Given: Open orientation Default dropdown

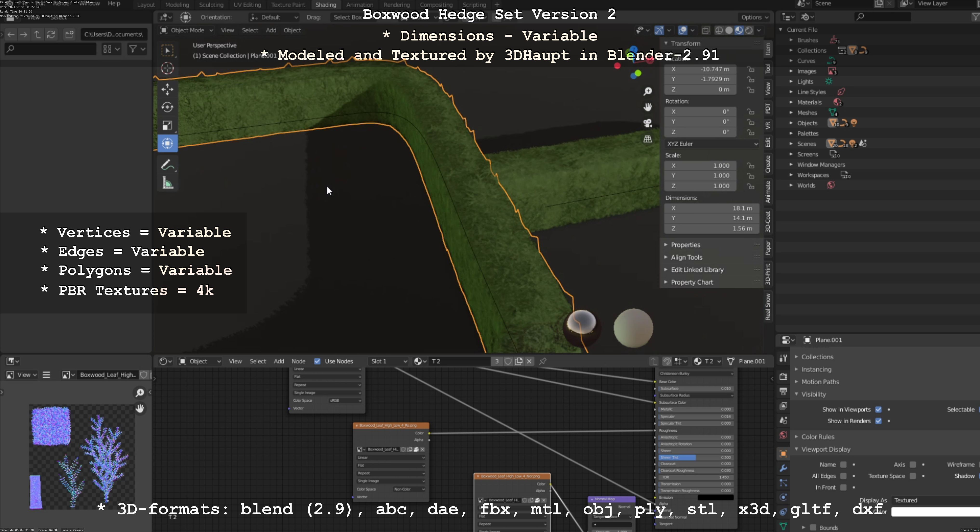Looking at the screenshot, I should point(274,18).
